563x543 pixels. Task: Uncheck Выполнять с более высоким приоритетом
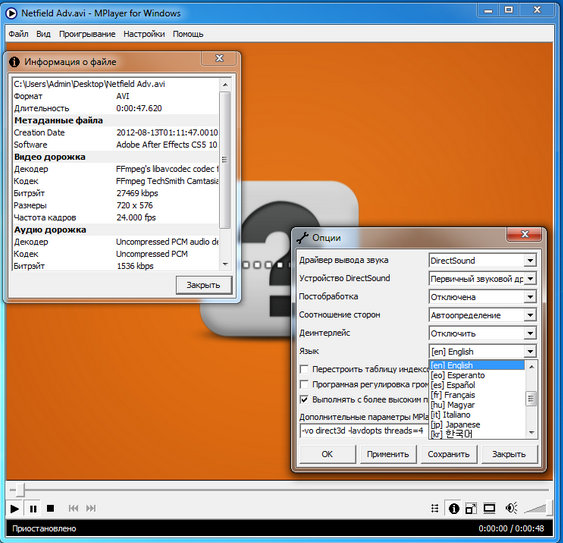(304, 399)
